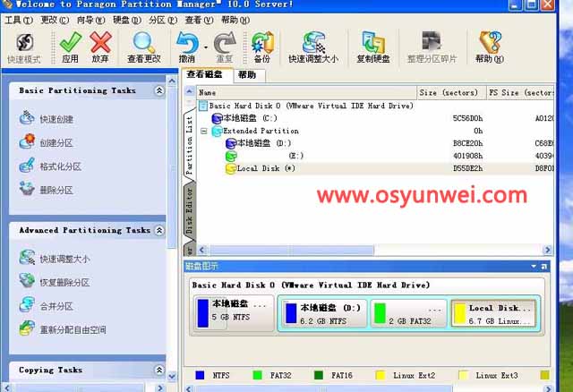
Task: Click partition list horizontal scrollbar left arrow
Action: [201, 250]
